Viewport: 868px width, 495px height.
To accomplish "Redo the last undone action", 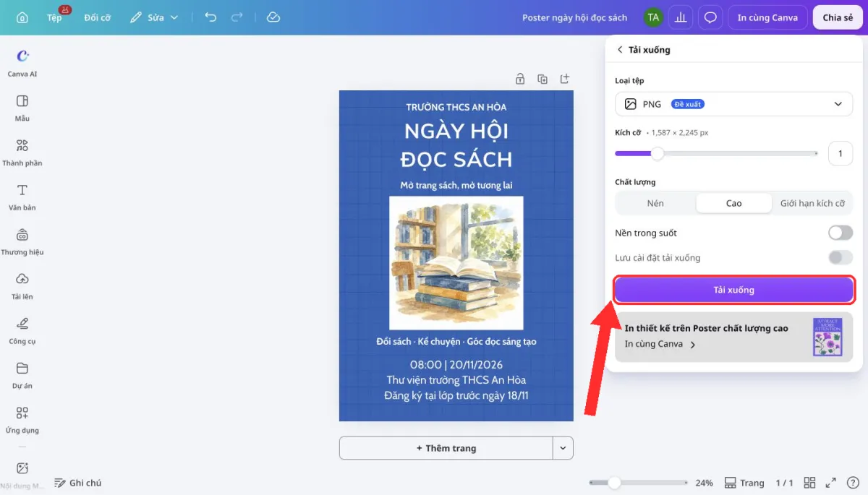I will point(237,17).
